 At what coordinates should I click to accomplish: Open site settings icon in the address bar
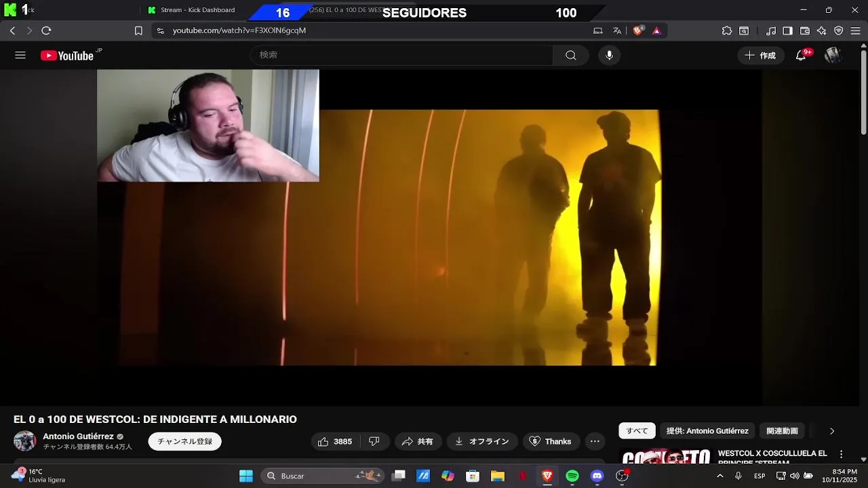tap(160, 30)
